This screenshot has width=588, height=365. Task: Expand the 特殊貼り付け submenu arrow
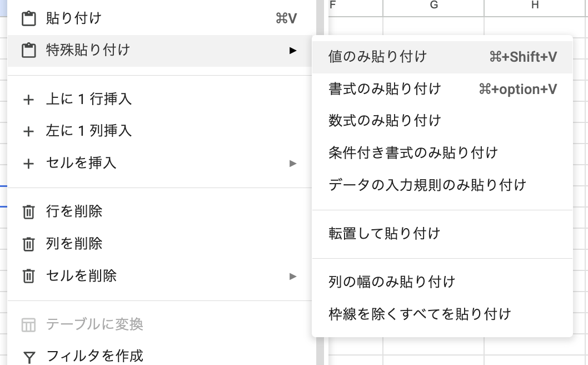coord(293,50)
